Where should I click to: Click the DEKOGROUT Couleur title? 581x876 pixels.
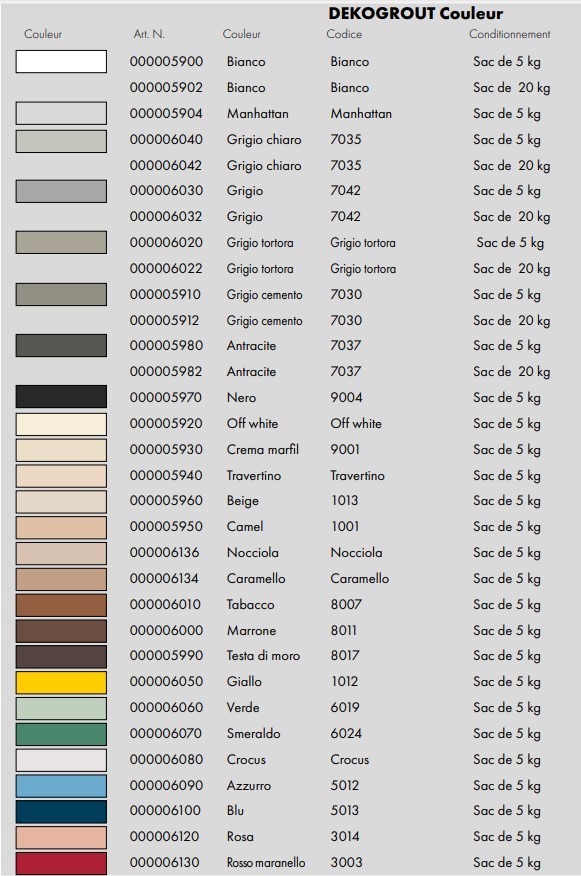coord(416,13)
